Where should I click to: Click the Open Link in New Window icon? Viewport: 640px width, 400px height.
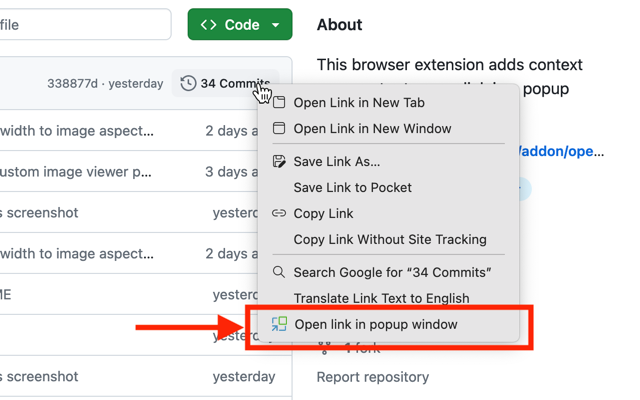point(279,128)
